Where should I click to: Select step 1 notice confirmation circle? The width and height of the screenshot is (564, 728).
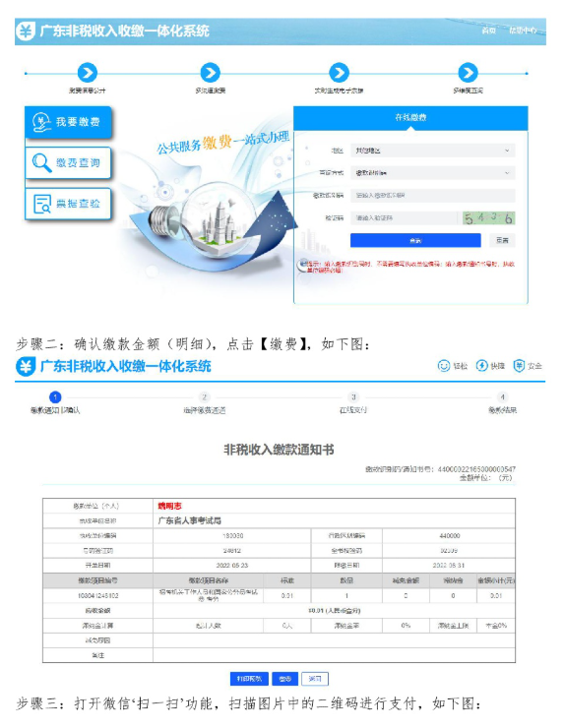[x=55, y=397]
